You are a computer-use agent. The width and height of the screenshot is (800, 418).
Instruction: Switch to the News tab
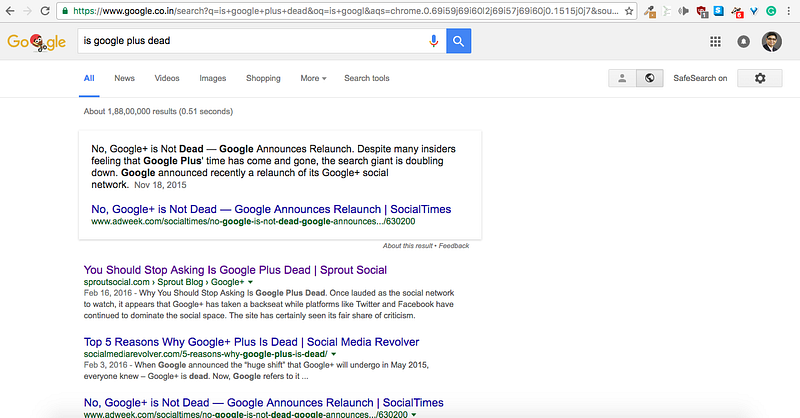(124, 78)
